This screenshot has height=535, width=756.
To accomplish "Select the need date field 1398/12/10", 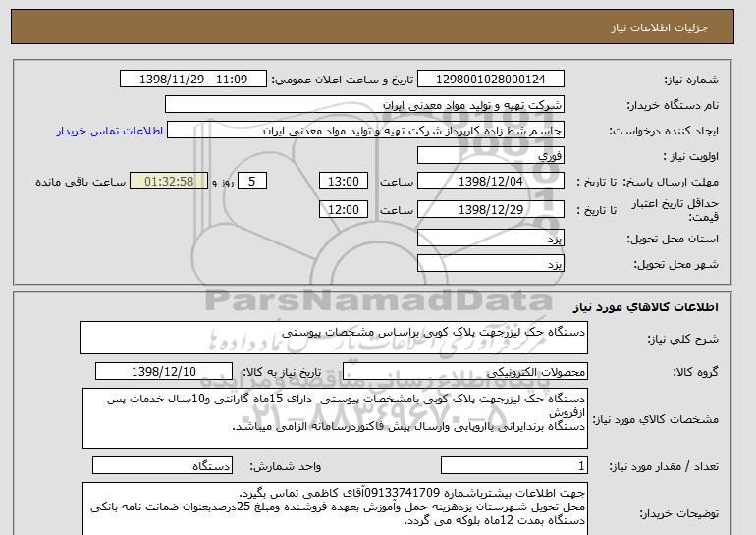I will tap(164, 372).
